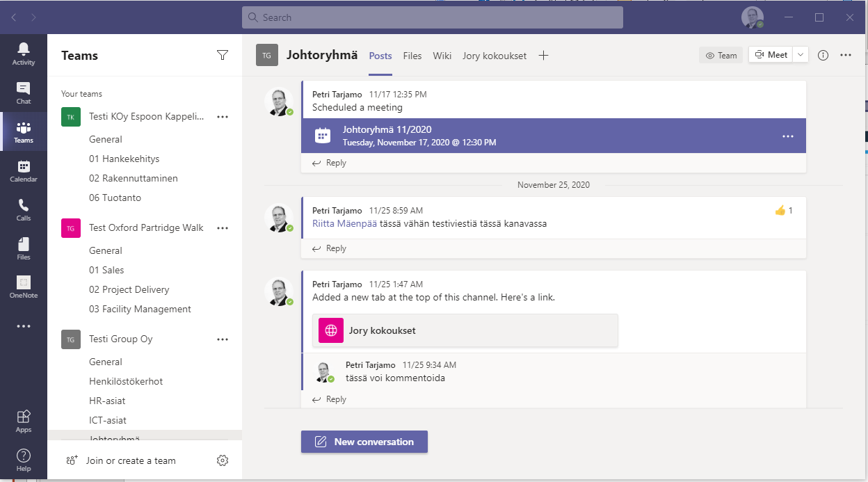Open the Apps store
The height and width of the screenshot is (482, 868).
pos(24,421)
